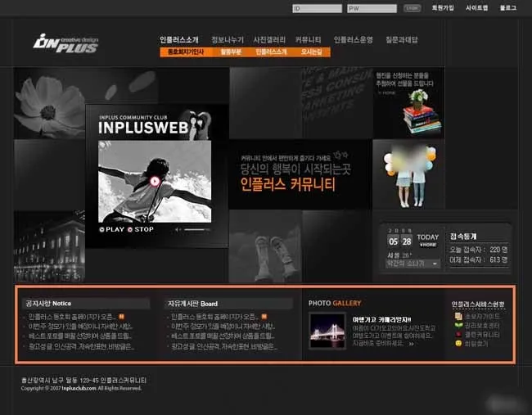Click the PLAY control under the video
Image resolution: width=532 pixels, height=415 pixels.
(112, 229)
